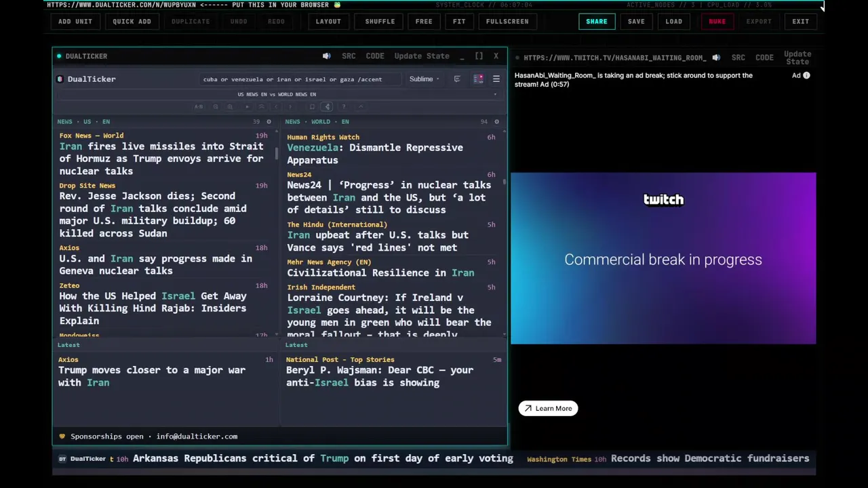This screenshot has height=488, width=868.
Task: Click 'info@dualticker.com' sponsorship email
Action: coord(197,436)
